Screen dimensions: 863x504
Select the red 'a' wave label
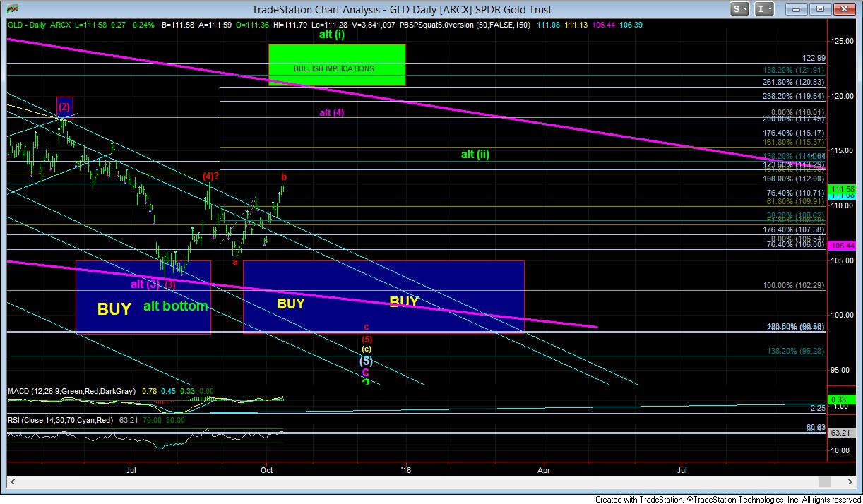click(235, 262)
